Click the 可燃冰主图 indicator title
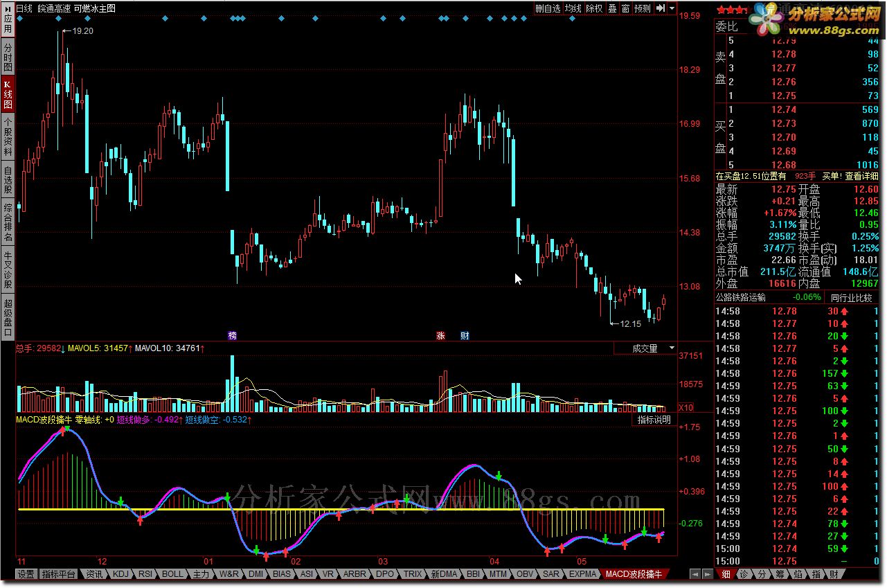887x588 pixels. click(96, 8)
